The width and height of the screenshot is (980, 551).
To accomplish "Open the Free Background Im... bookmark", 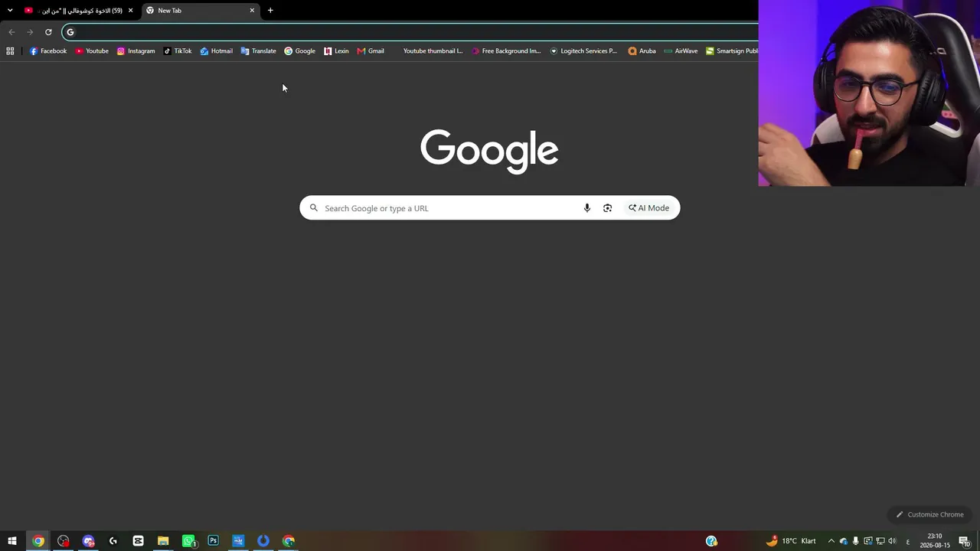I will click(x=506, y=51).
